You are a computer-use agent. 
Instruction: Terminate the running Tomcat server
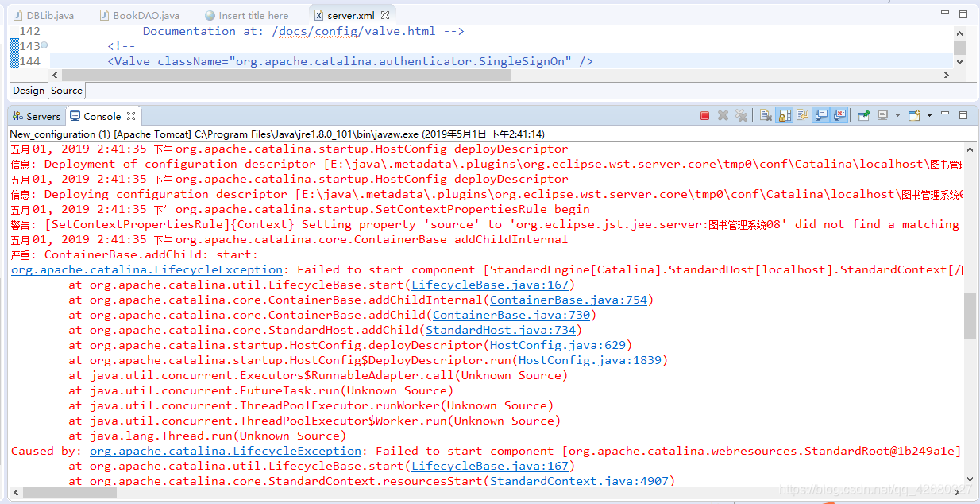(704, 116)
